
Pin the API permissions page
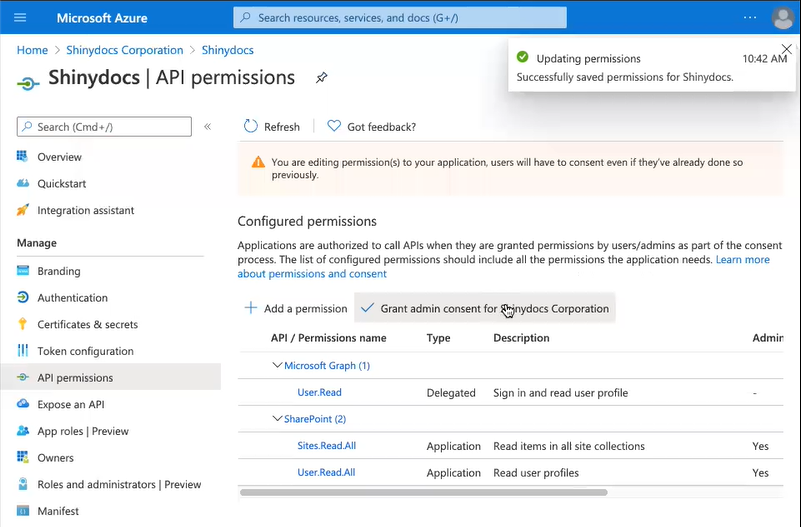tap(321, 78)
